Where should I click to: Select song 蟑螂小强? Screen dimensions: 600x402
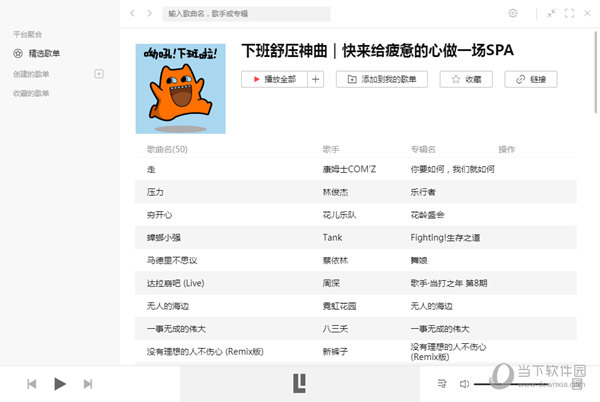164,238
